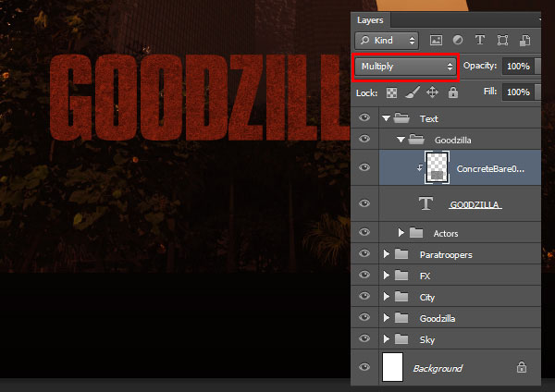This screenshot has width=555, height=392.
Task: Click the Text group folder icon
Action: pyautogui.click(x=401, y=117)
